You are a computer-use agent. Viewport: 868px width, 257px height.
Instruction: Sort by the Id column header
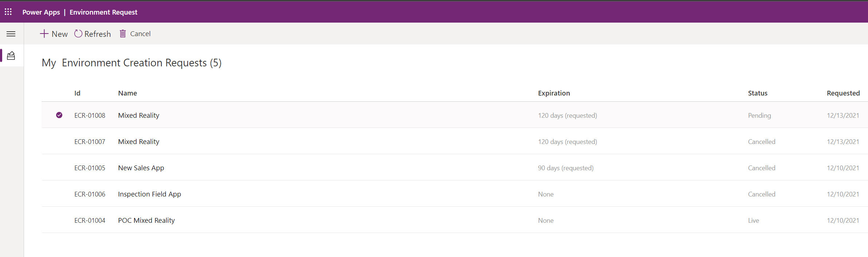(x=77, y=93)
